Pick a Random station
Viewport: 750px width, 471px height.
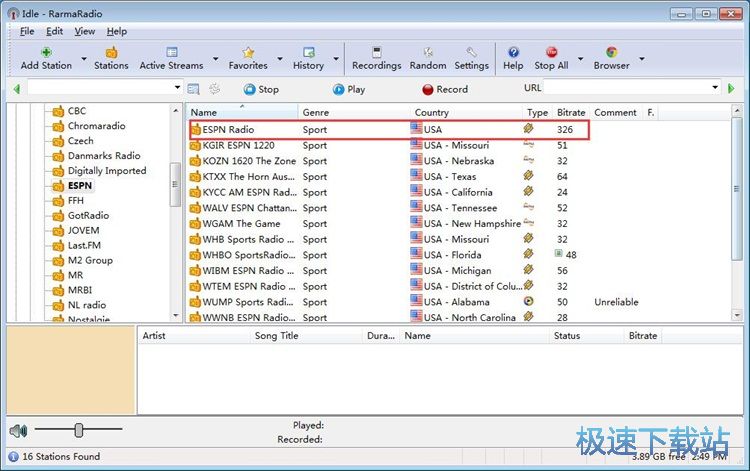428,58
